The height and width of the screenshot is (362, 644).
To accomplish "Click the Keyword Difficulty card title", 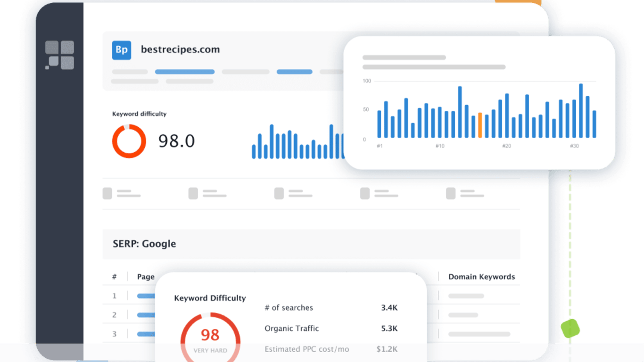I will point(210,298).
